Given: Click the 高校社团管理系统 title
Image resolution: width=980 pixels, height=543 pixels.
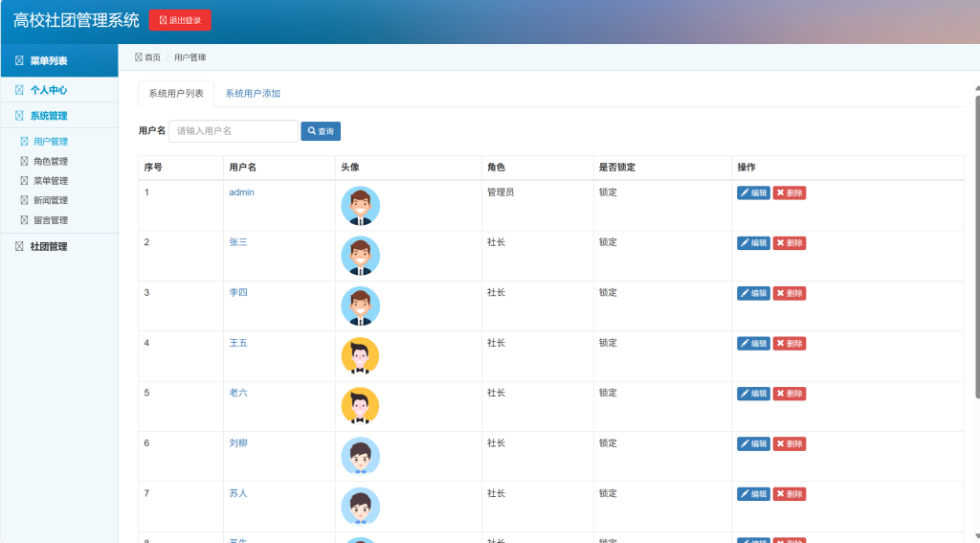Looking at the screenshot, I should (x=77, y=20).
